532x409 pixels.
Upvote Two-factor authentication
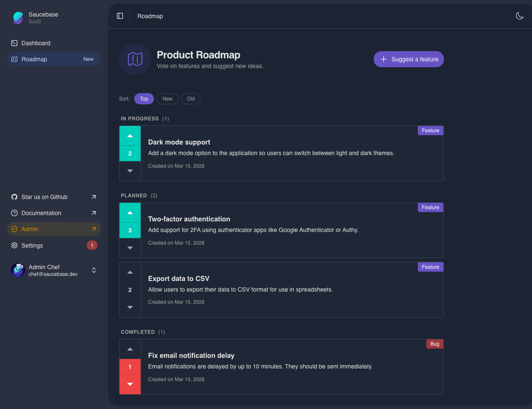coord(130,213)
